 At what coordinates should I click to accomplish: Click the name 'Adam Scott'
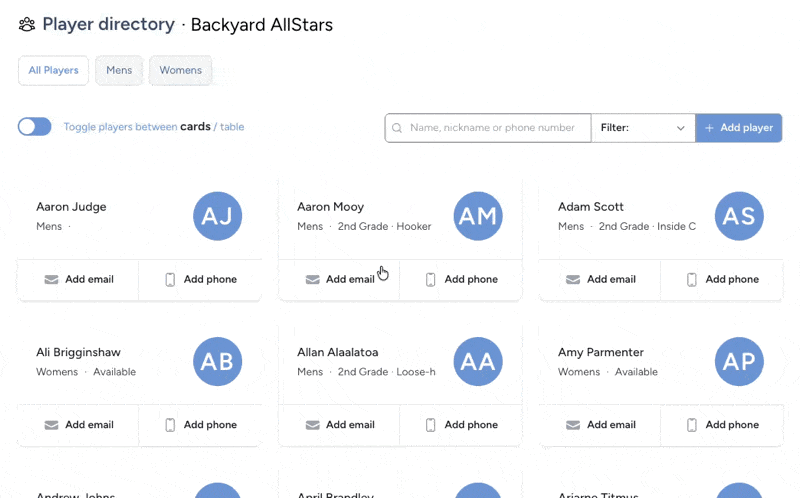point(591,207)
